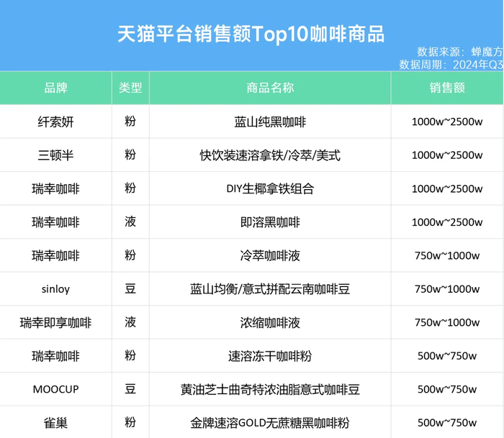Click the 豆 type cell in the MOOCUP row
Screen dimensions: 504x438
[130, 389]
